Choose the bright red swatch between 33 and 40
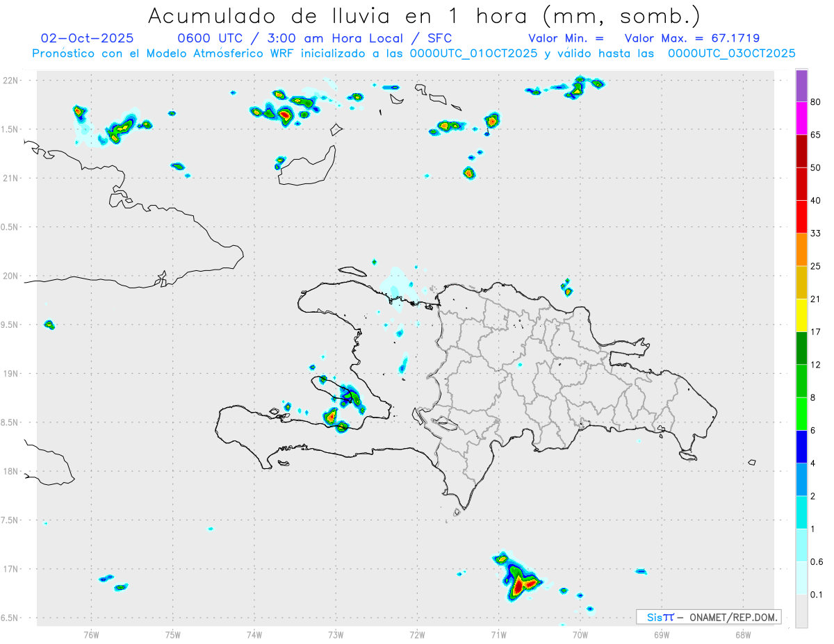 click(x=801, y=217)
